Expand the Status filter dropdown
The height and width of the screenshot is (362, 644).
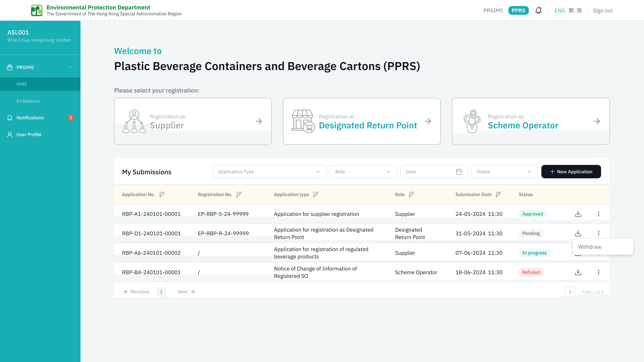504,172
